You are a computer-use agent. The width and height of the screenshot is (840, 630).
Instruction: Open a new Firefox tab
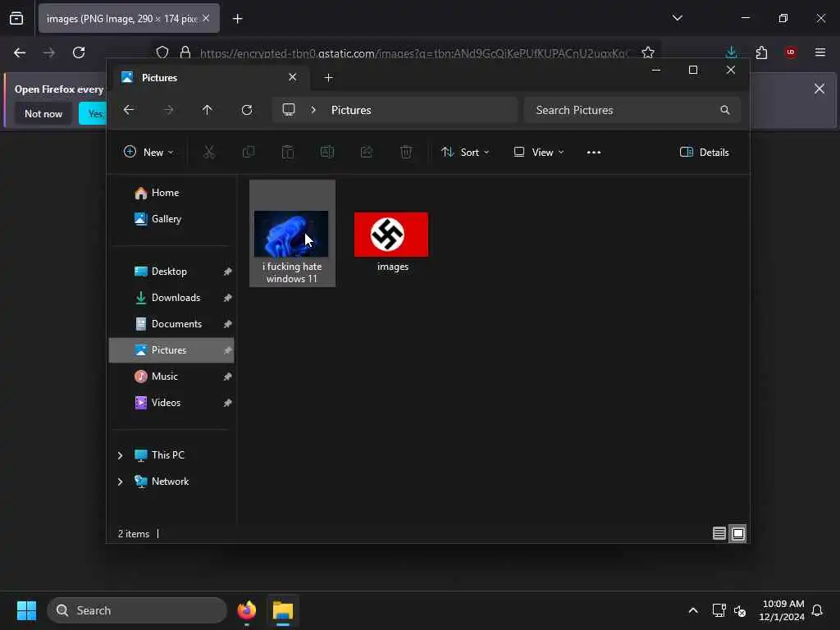[x=238, y=19]
